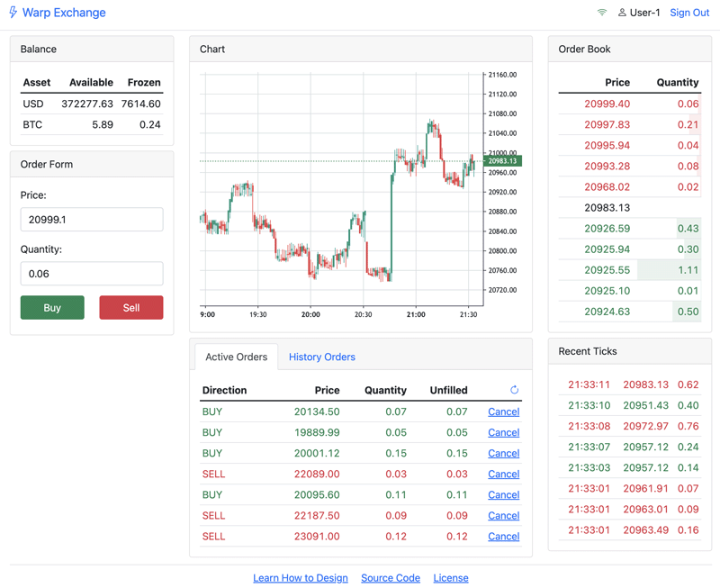This screenshot has width=720, height=588.
Task: Open the Source Code link
Action: 391,578
